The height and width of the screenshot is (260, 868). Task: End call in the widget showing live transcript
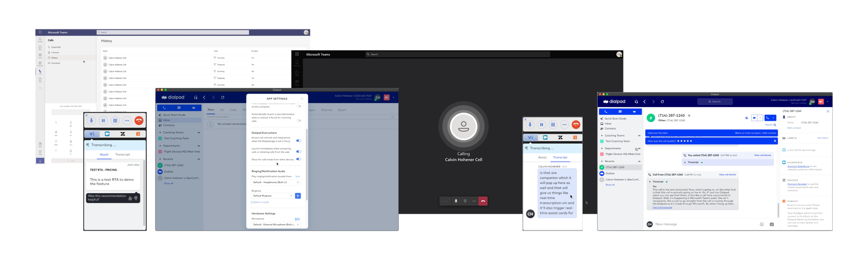coord(576,125)
